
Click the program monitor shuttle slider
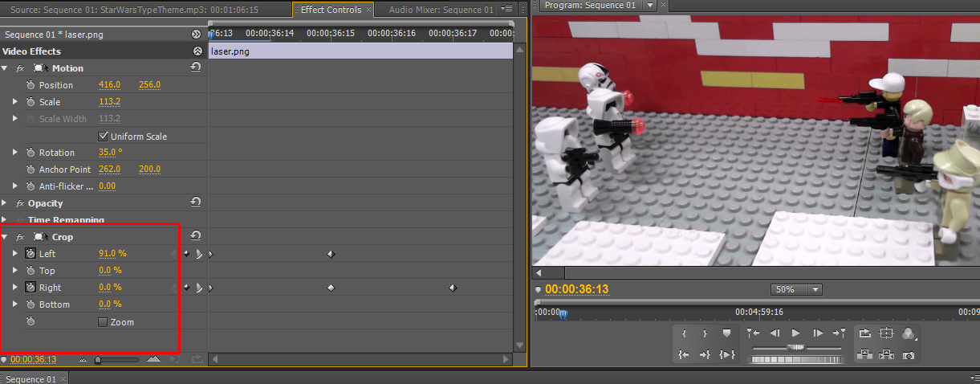click(796, 347)
